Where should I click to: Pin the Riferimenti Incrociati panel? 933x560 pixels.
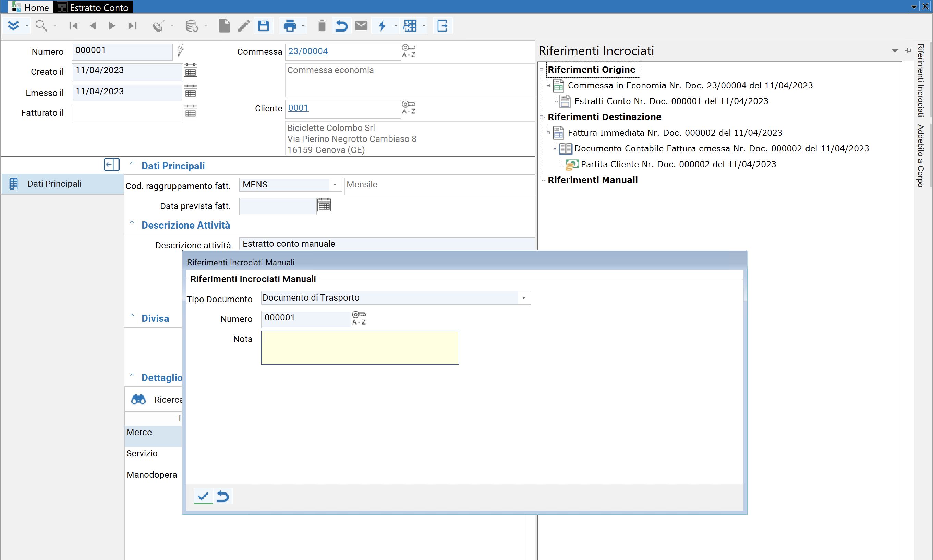908,51
